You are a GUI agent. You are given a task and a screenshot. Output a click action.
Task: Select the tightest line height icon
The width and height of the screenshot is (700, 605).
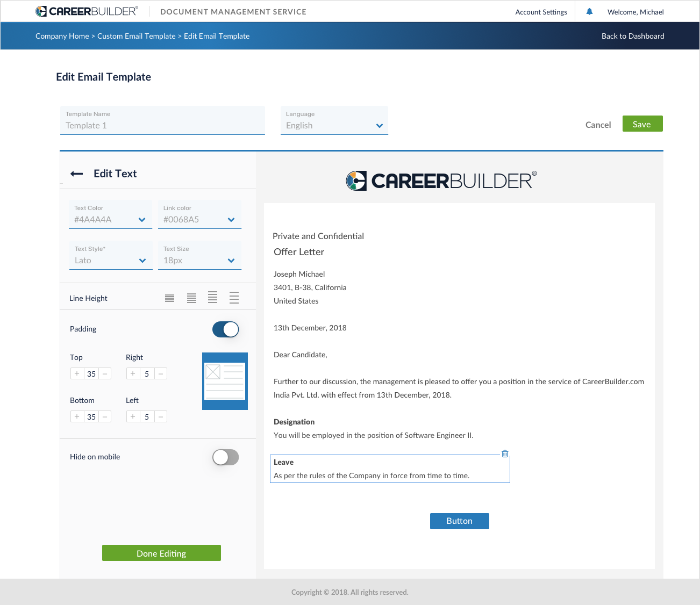click(169, 298)
